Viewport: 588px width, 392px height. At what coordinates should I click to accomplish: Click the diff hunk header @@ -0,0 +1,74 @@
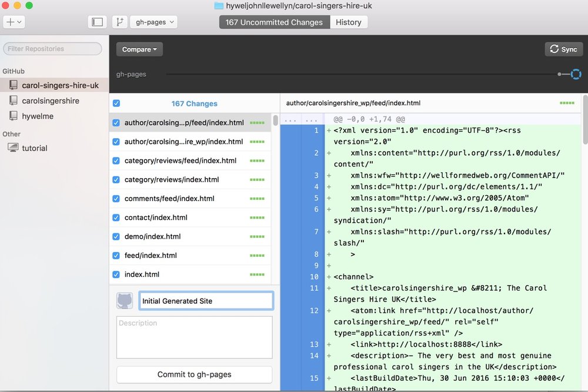click(369, 119)
